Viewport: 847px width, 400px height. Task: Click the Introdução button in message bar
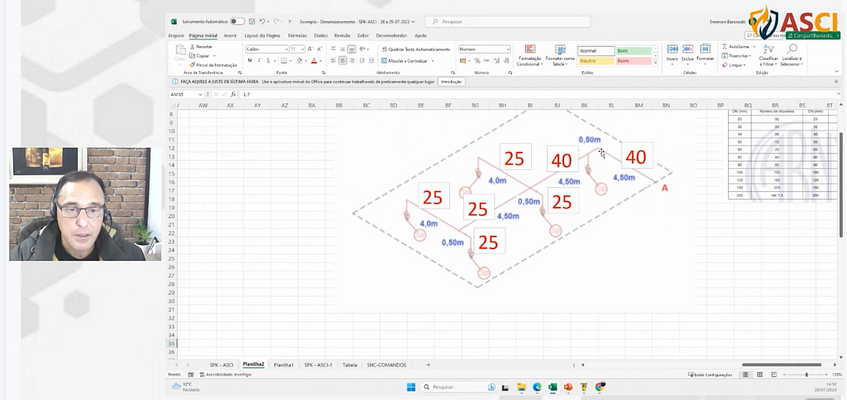tap(451, 81)
